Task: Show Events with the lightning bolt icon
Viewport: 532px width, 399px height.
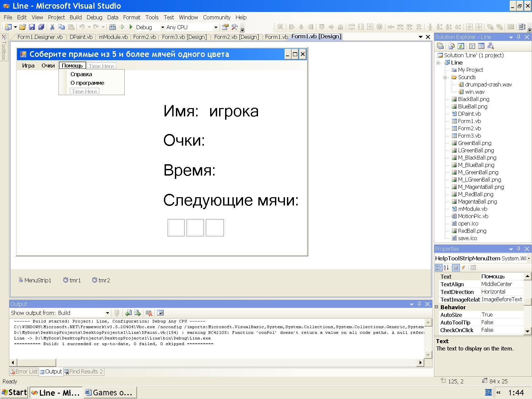Action: [464, 268]
